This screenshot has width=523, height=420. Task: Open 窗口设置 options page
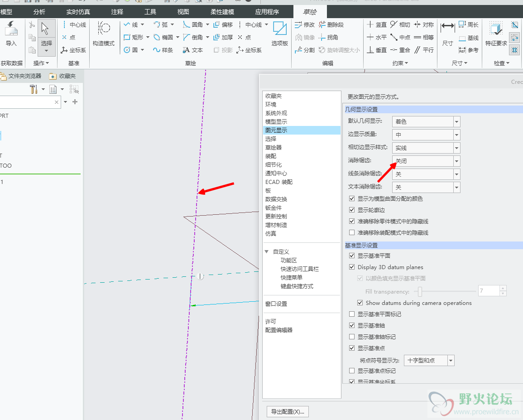pyautogui.click(x=276, y=304)
